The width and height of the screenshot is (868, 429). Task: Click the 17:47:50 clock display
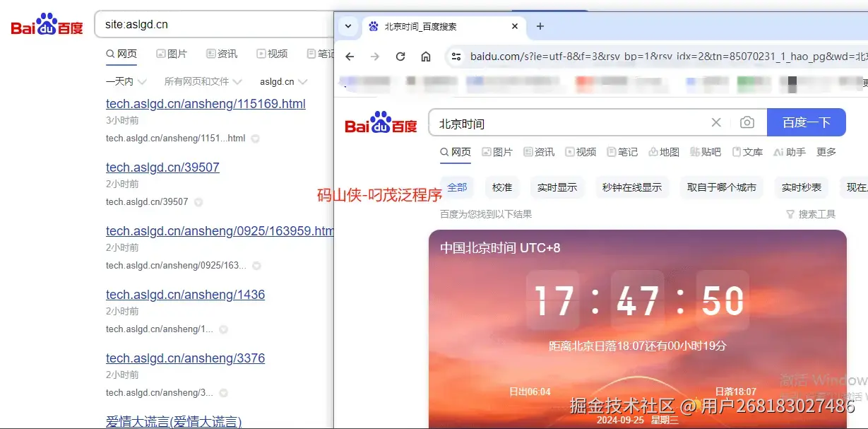638,301
